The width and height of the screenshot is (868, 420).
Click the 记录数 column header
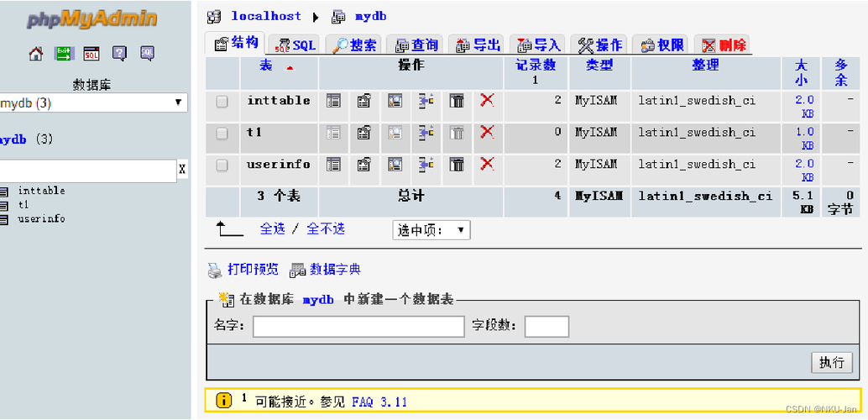[x=536, y=66]
